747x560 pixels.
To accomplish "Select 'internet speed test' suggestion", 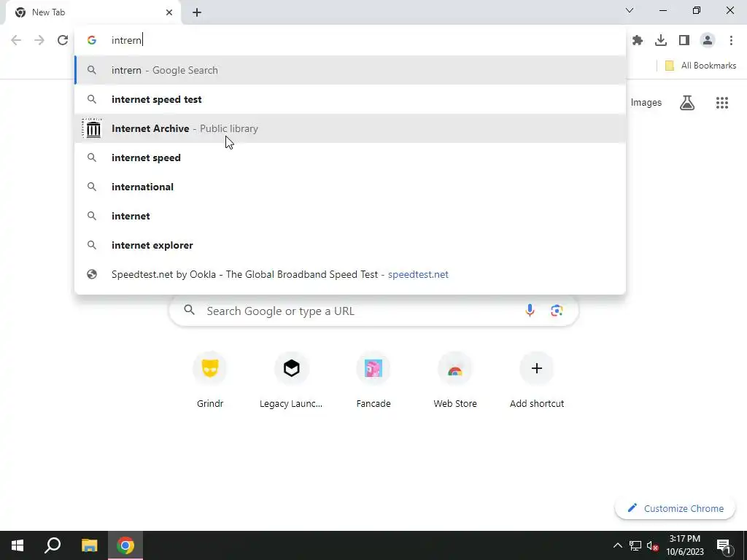I will [x=350, y=99].
